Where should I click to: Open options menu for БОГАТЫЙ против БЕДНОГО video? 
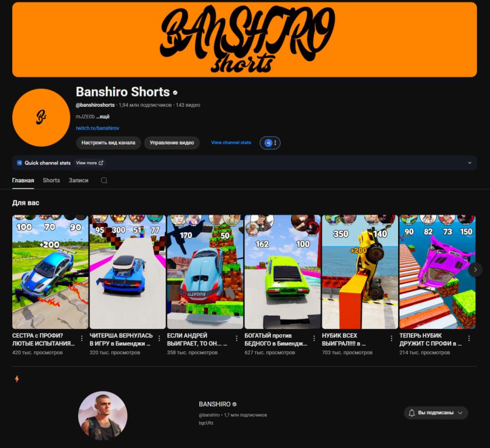coord(314,338)
